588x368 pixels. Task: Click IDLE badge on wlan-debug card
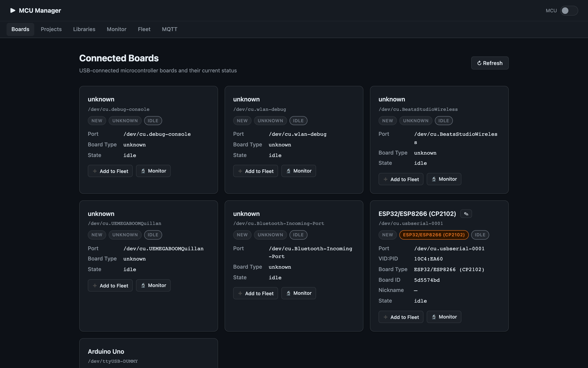(298, 121)
